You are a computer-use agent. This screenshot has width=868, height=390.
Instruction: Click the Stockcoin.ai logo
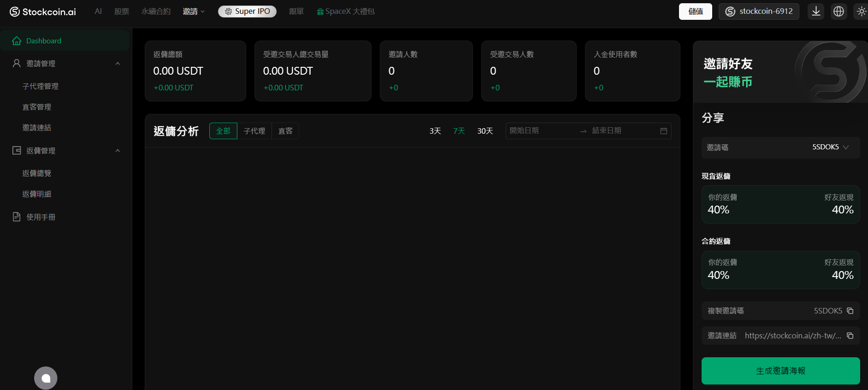tap(43, 12)
